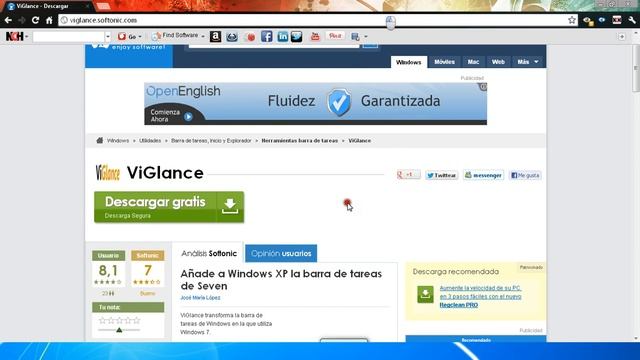Reload the page with the refresh icon

coord(36,20)
